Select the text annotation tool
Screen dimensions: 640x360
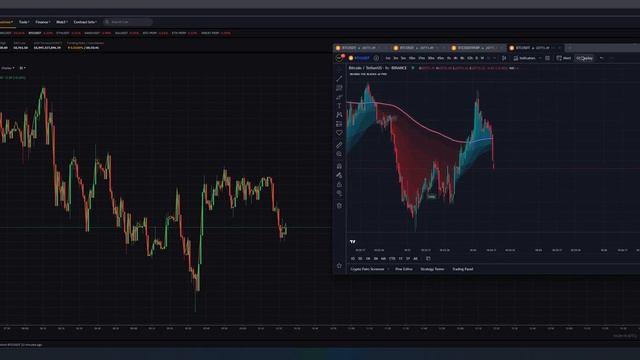[339, 106]
